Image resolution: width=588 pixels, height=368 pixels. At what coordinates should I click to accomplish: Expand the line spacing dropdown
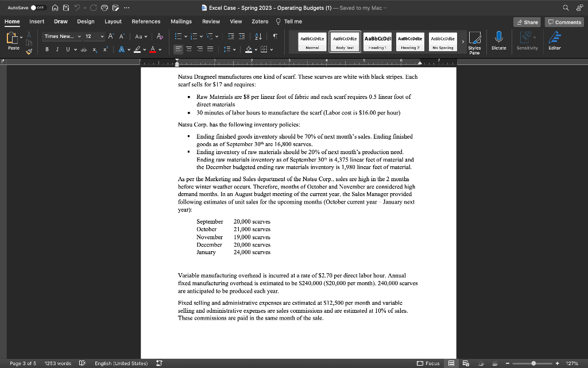tap(234, 49)
